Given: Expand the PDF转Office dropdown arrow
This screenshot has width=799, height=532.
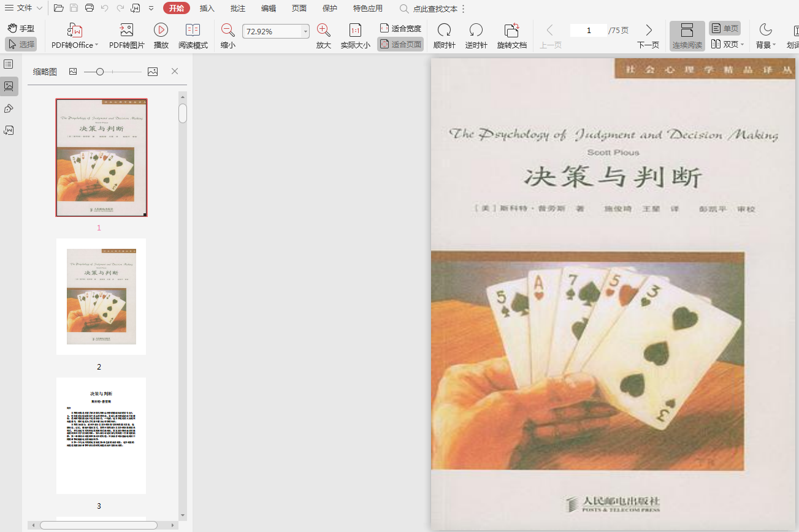Looking at the screenshot, I should click(97, 45).
